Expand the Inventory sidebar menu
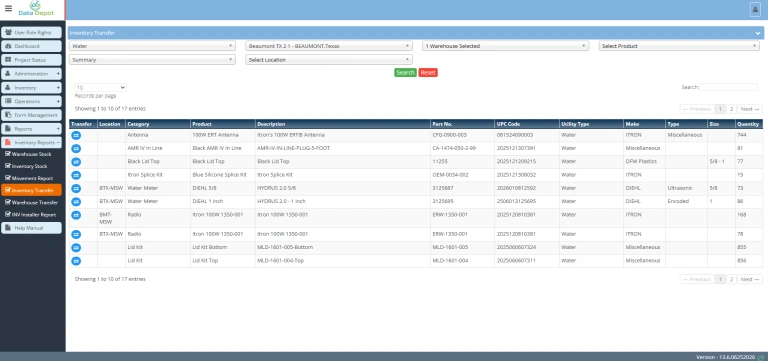The image size is (768, 361). [31, 88]
